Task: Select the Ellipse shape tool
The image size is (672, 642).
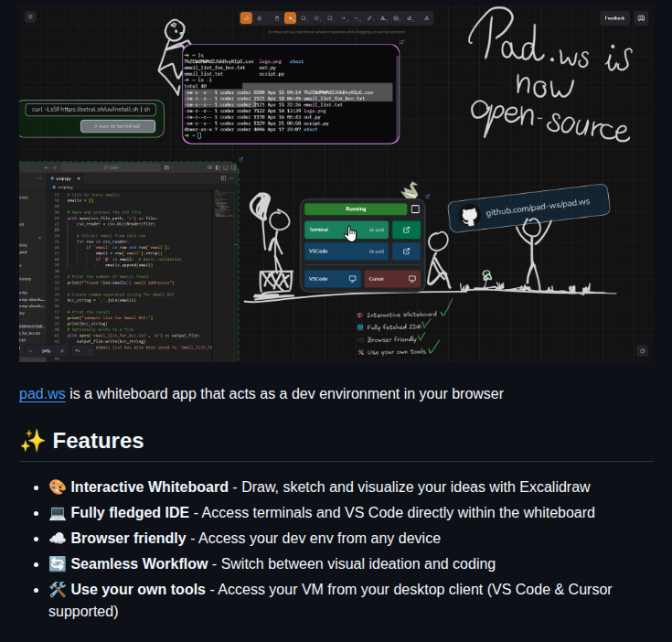Action: 330,18
